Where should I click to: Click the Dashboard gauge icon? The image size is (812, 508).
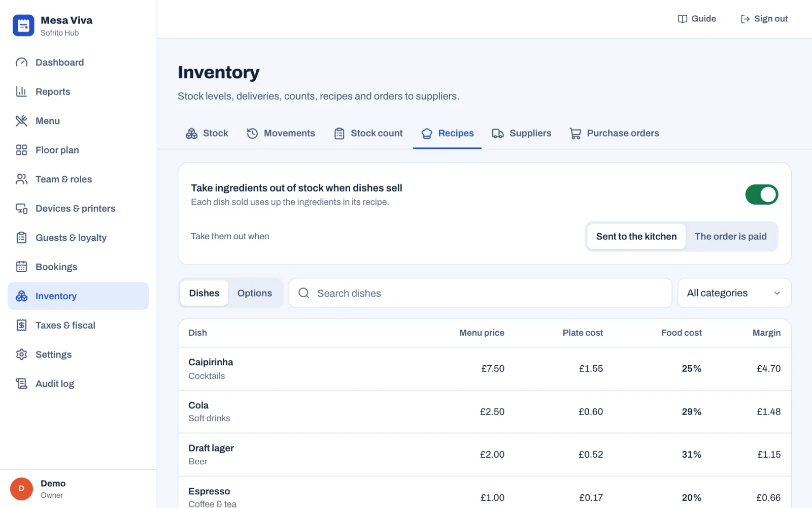pos(21,62)
